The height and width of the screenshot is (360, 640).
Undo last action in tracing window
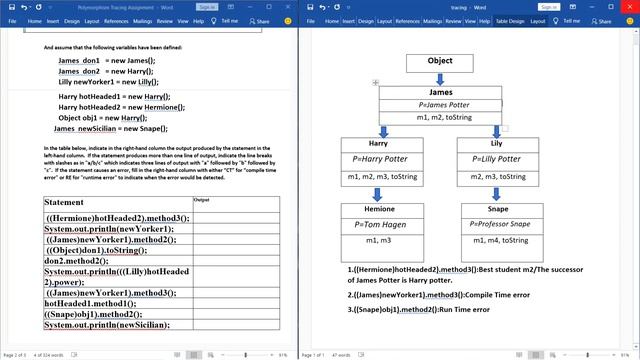click(322, 7)
